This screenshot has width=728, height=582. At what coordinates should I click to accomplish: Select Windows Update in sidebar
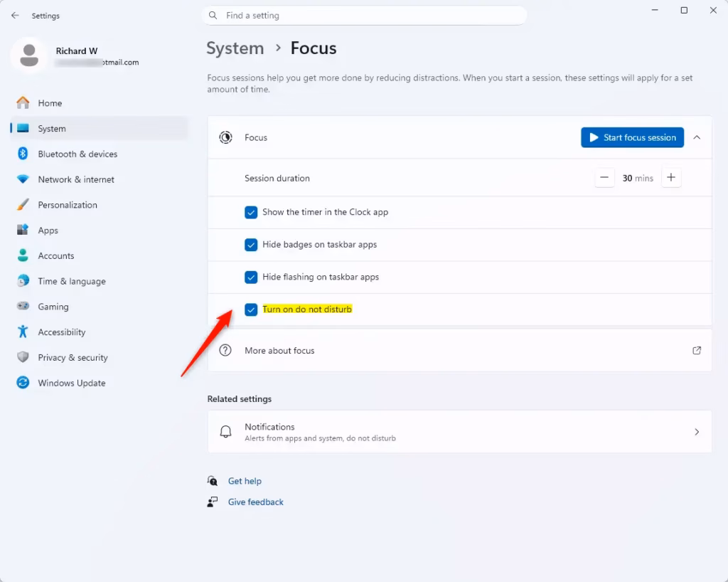click(x=99, y=383)
